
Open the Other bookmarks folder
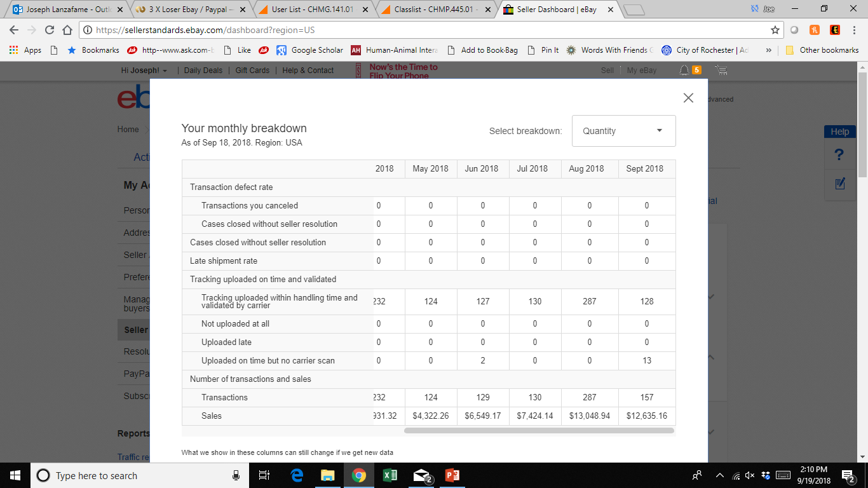click(822, 50)
